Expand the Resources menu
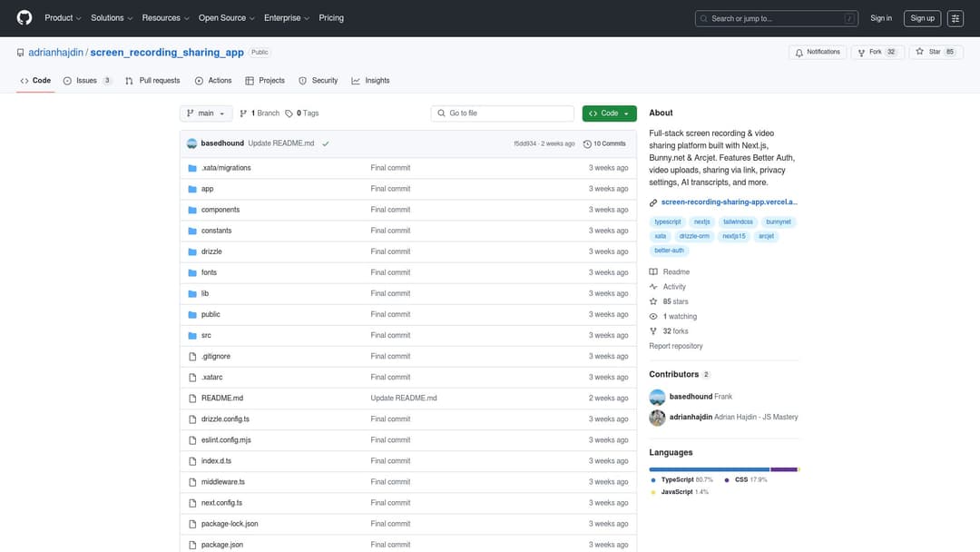Screen dimensions: 980x552 pyautogui.click(x=165, y=18)
